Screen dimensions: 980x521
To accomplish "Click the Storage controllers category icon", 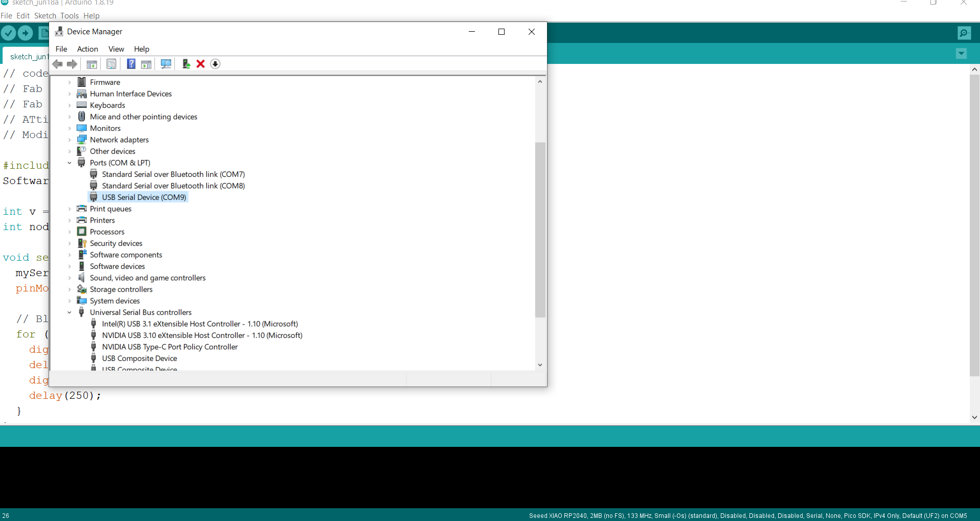I will [x=81, y=289].
